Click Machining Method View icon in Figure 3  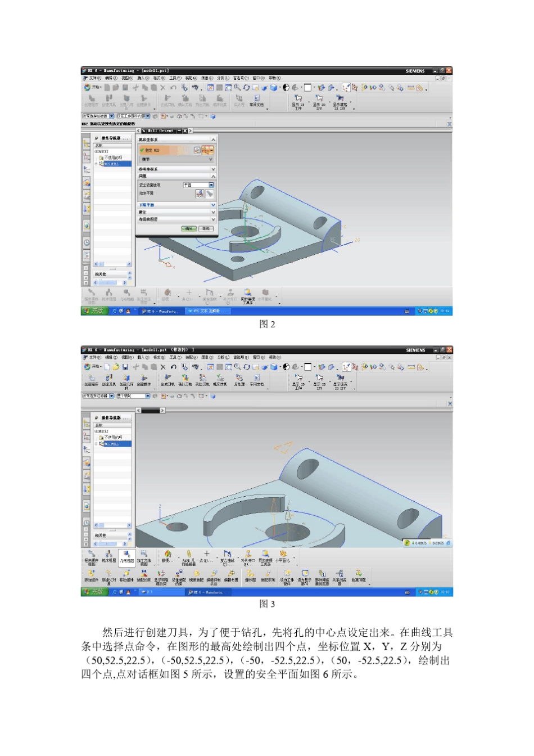click(144, 557)
